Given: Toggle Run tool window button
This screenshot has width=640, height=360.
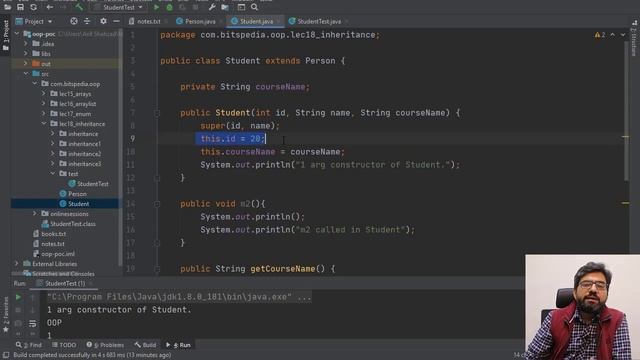Looking at the screenshot, I should 178,345.
